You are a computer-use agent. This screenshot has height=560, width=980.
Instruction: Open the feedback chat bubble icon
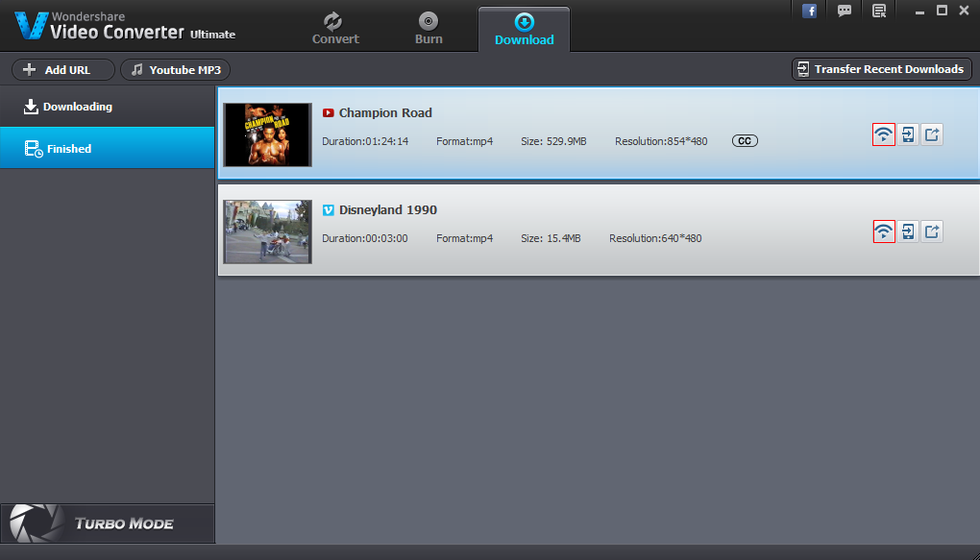(845, 11)
